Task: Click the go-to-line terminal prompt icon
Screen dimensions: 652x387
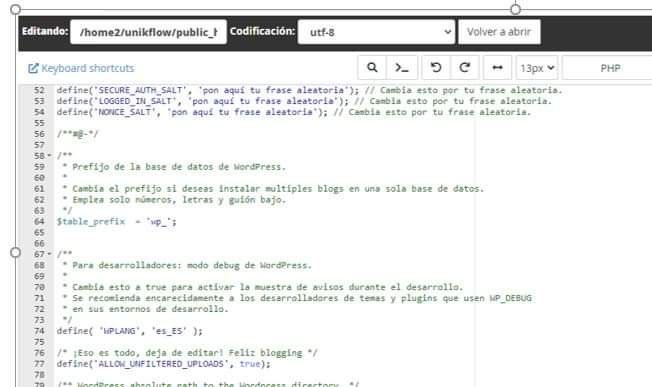Action: [402, 67]
